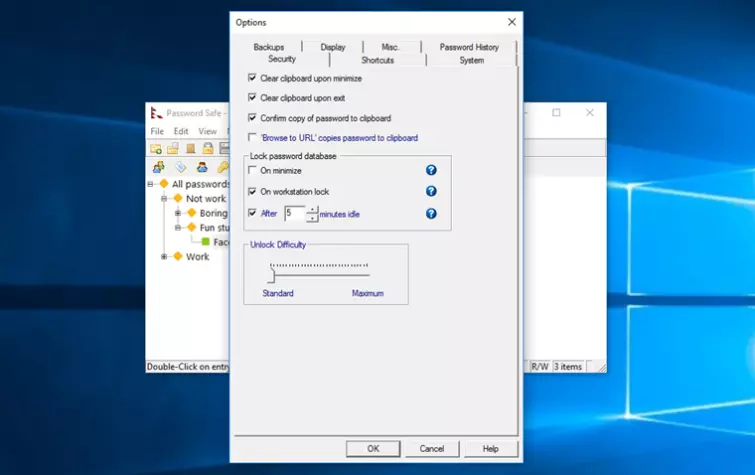
Task: Click the open database folder icon
Action: tap(173, 149)
